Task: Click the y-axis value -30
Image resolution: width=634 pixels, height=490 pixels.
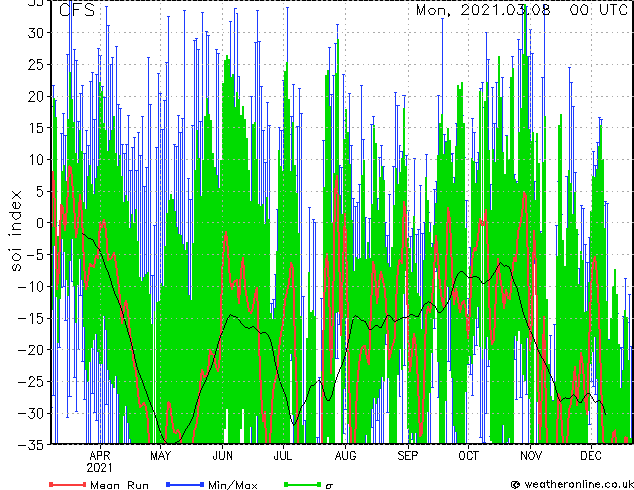Action: point(32,413)
